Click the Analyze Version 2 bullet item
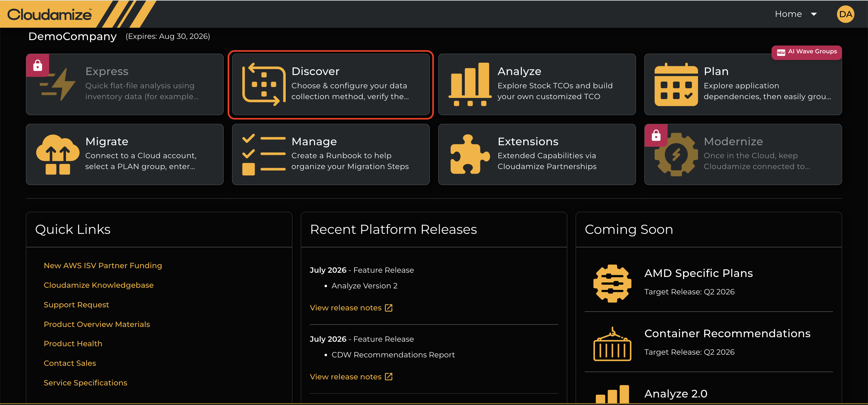The width and height of the screenshot is (868, 405). point(364,286)
